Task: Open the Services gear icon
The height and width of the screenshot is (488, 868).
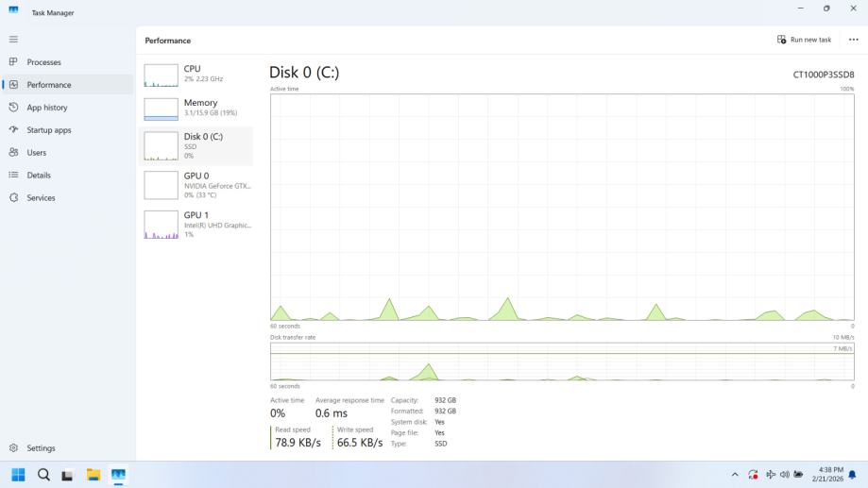Action: [14, 197]
